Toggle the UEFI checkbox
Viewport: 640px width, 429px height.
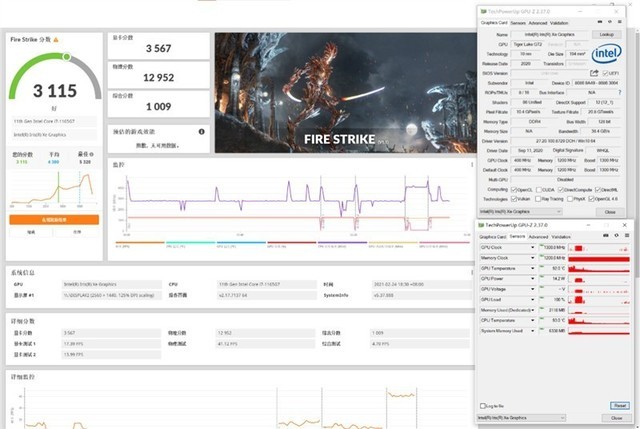pyautogui.click(x=605, y=73)
